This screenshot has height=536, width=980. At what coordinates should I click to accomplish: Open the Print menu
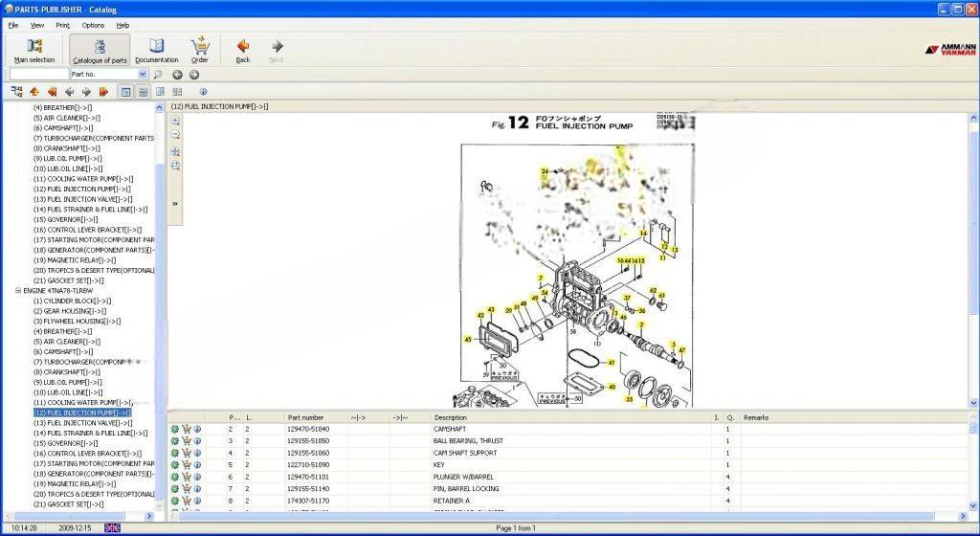(62, 25)
